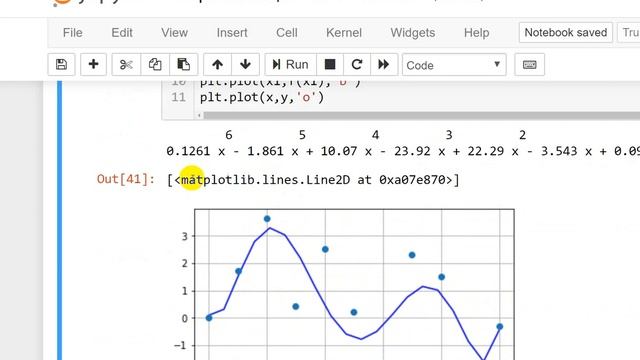Screen dimensions: 640x360
Task: Click the scrollbar left arrow in code cell
Action: tap(199, 116)
